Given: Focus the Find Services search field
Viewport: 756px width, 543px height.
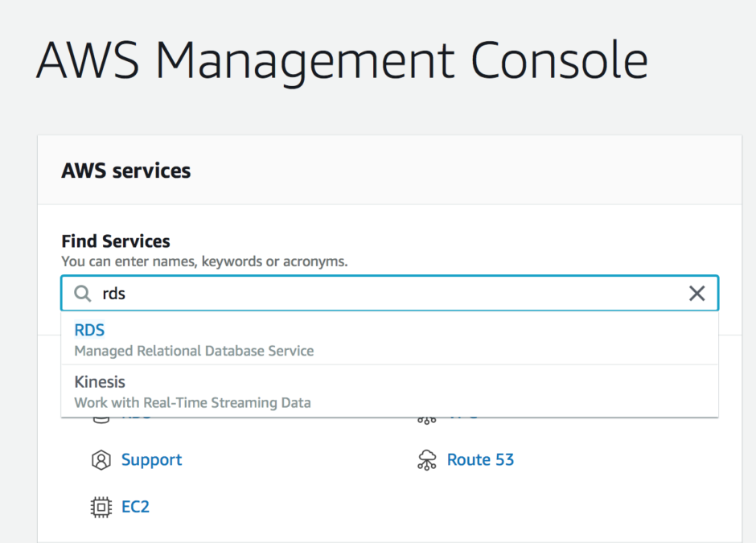Looking at the screenshot, I should [389, 293].
